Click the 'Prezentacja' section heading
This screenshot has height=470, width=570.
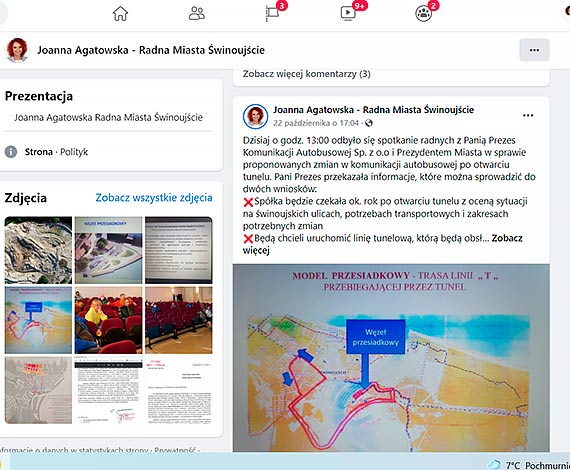point(39,96)
